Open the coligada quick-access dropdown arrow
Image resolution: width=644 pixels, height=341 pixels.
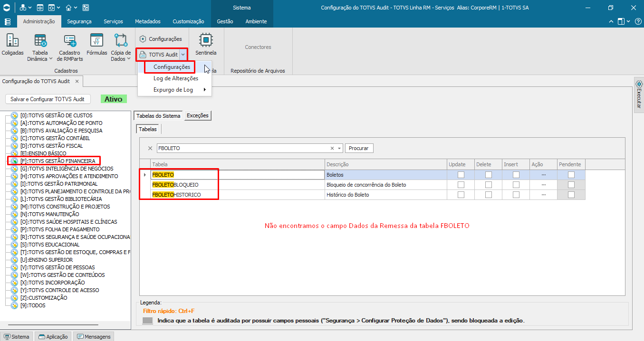tap(30, 8)
